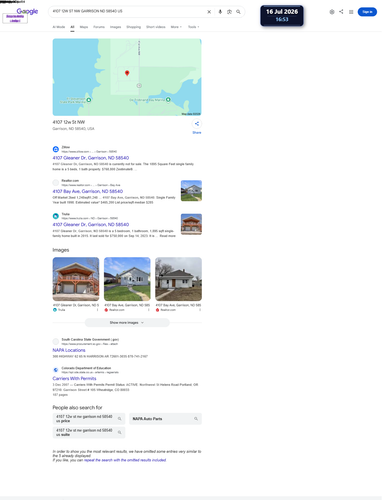This screenshot has height=500, width=386.
Task: Click the 'People also search for' heading
Action: click(x=77, y=407)
